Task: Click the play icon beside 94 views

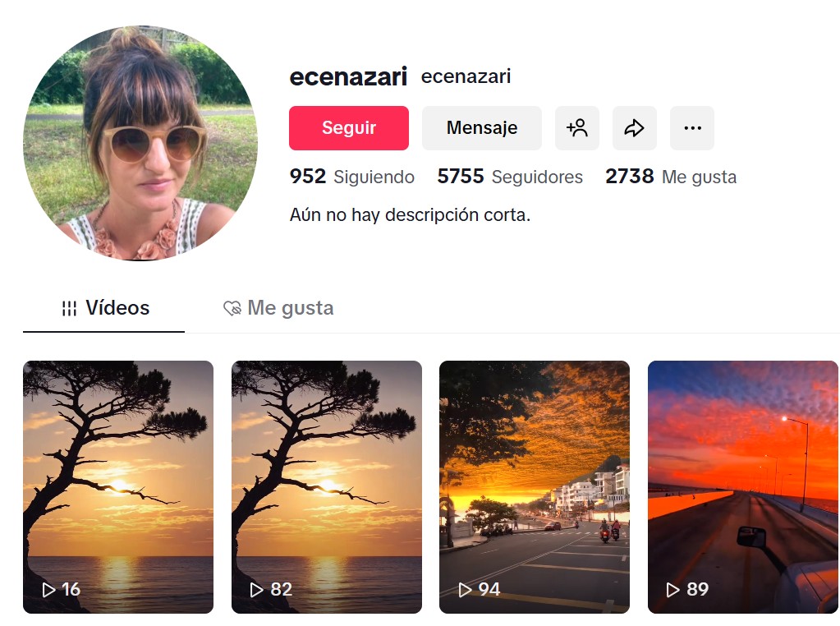Action: click(465, 589)
